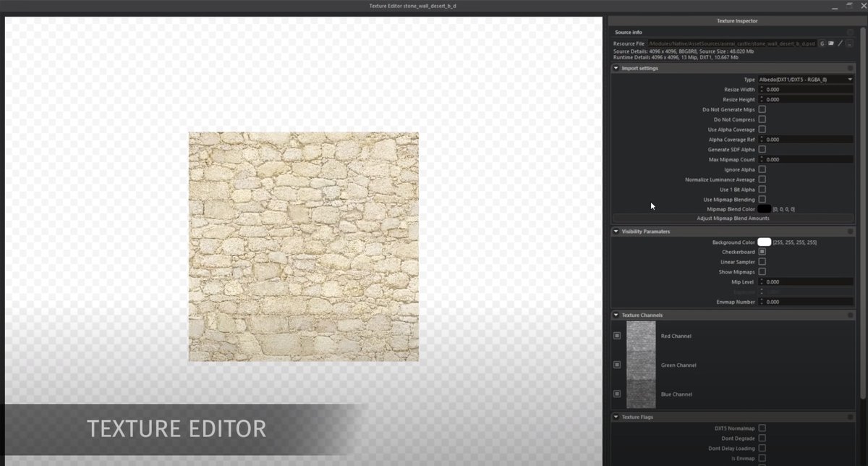Image resolution: width=868 pixels, height=466 pixels.
Task: Open the white Background Color swatch
Action: click(764, 242)
